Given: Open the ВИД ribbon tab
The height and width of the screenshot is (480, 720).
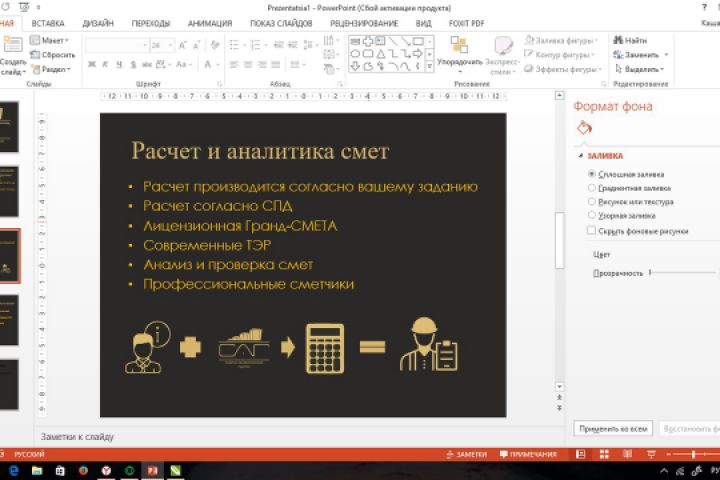Looking at the screenshot, I should pos(423,23).
